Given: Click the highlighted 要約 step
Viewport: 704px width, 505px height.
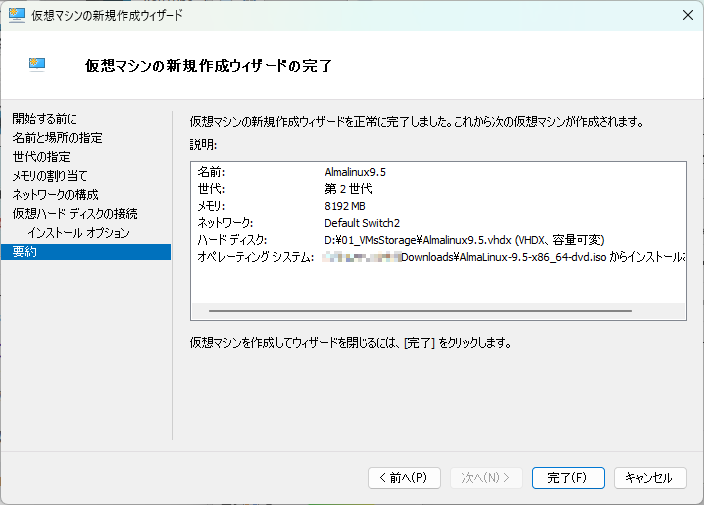Looking at the screenshot, I should point(25,252).
